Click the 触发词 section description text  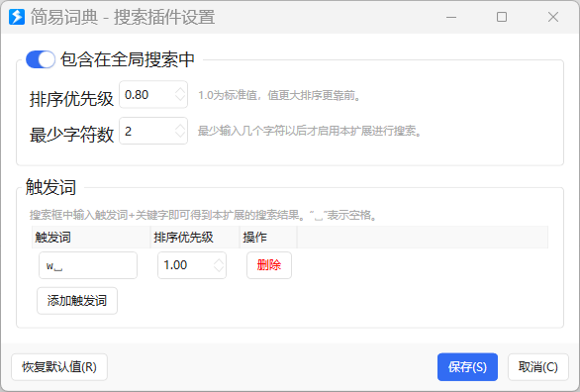(203, 215)
